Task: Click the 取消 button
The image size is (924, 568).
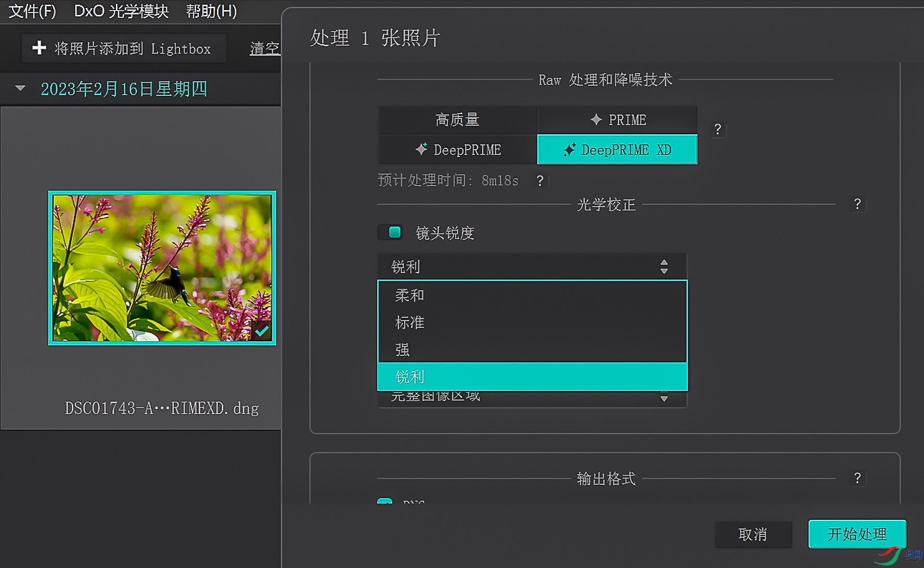Action: [753, 534]
